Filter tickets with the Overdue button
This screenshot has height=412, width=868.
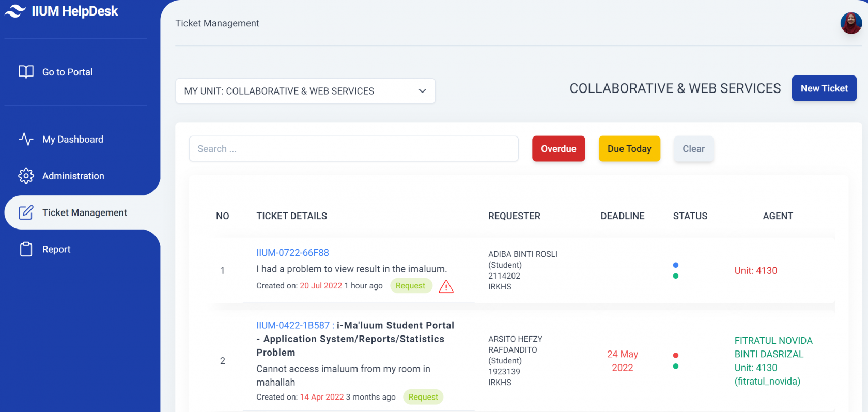pyautogui.click(x=559, y=149)
